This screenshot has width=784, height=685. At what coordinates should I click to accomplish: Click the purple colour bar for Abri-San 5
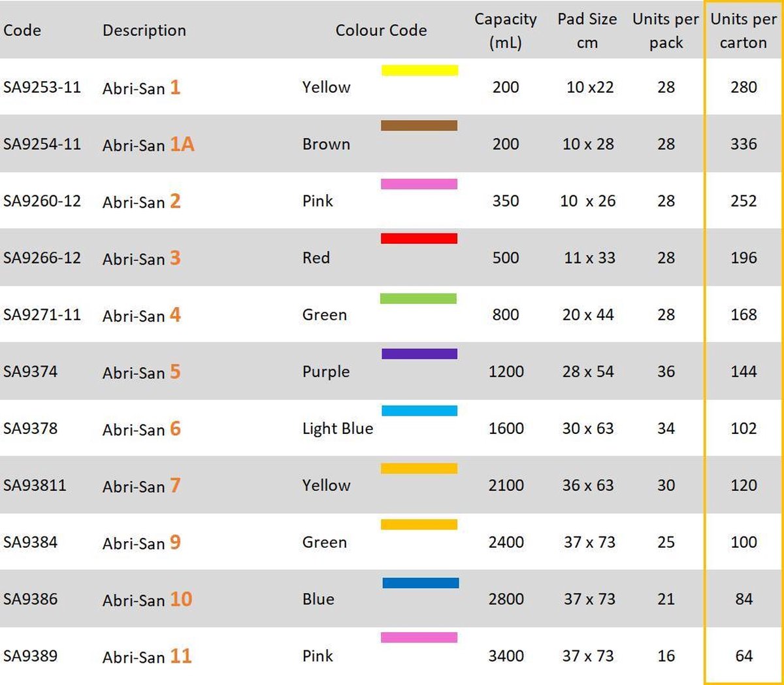[x=419, y=354]
